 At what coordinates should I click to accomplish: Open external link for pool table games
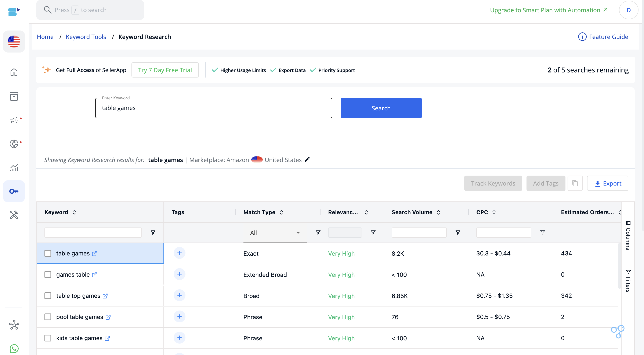coord(108,317)
